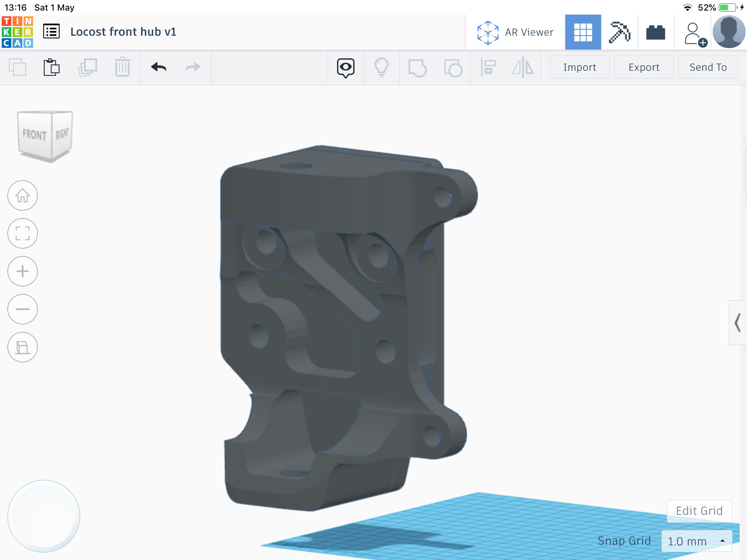Undo the last action

click(159, 67)
